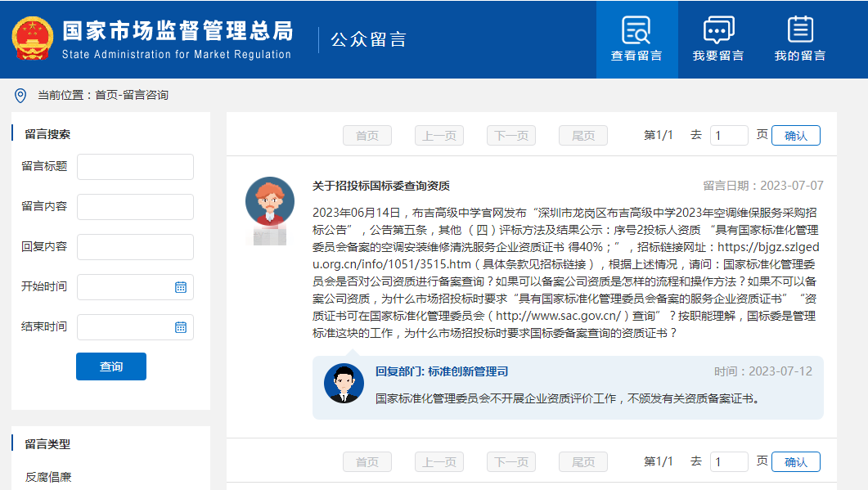The image size is (868, 490).
Task: Select 反腐倡廉 message type
Action: click(x=48, y=477)
